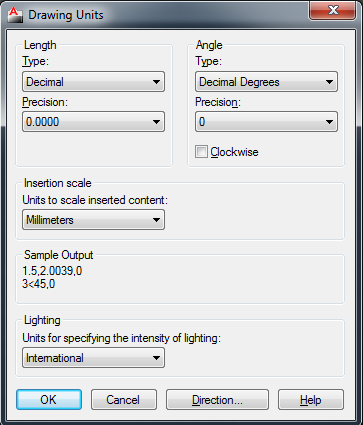Confirm the settings with the OK button
Screen dimensions: 363x425
pos(49,399)
